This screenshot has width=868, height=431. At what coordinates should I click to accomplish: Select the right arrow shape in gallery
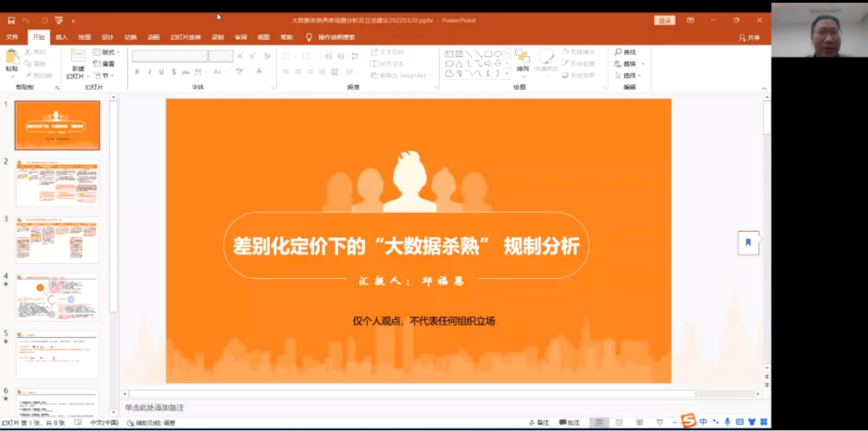[488, 63]
